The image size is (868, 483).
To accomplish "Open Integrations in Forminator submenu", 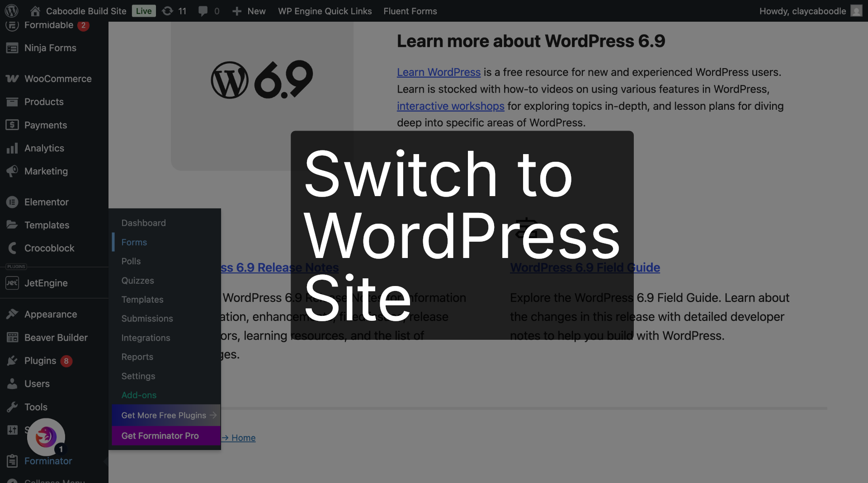I will [x=146, y=338].
